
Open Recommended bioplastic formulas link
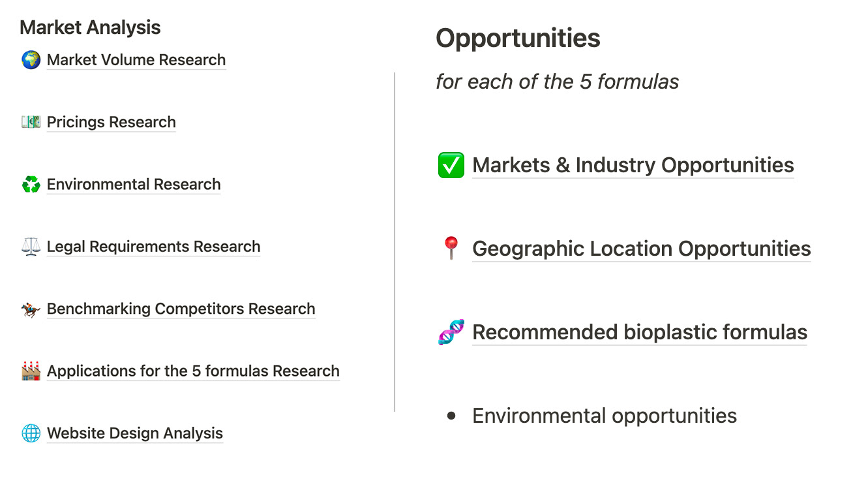click(640, 332)
